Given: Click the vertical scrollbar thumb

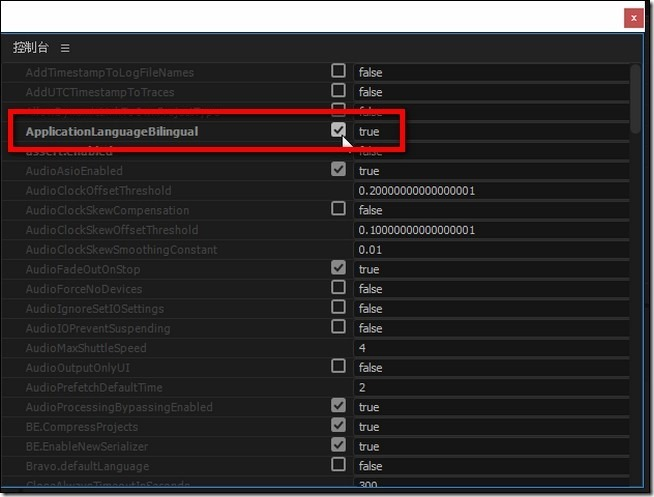Looking at the screenshot, I should 636,98.
